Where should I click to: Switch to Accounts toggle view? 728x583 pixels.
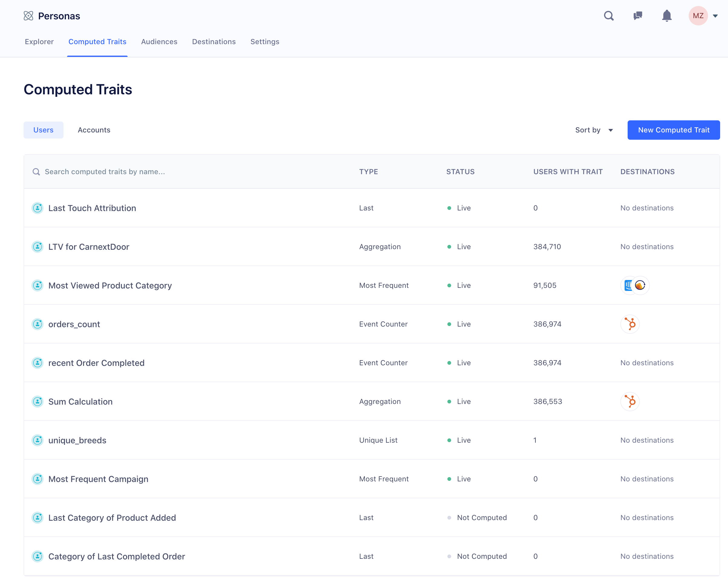pyautogui.click(x=94, y=130)
